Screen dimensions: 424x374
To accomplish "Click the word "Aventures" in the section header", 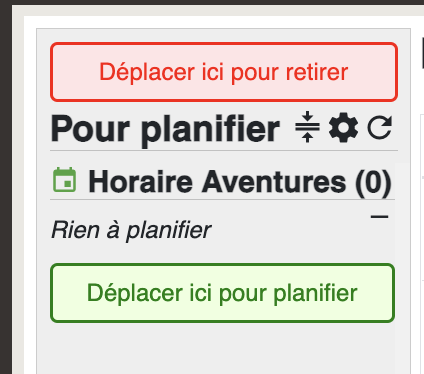I will [274, 182].
